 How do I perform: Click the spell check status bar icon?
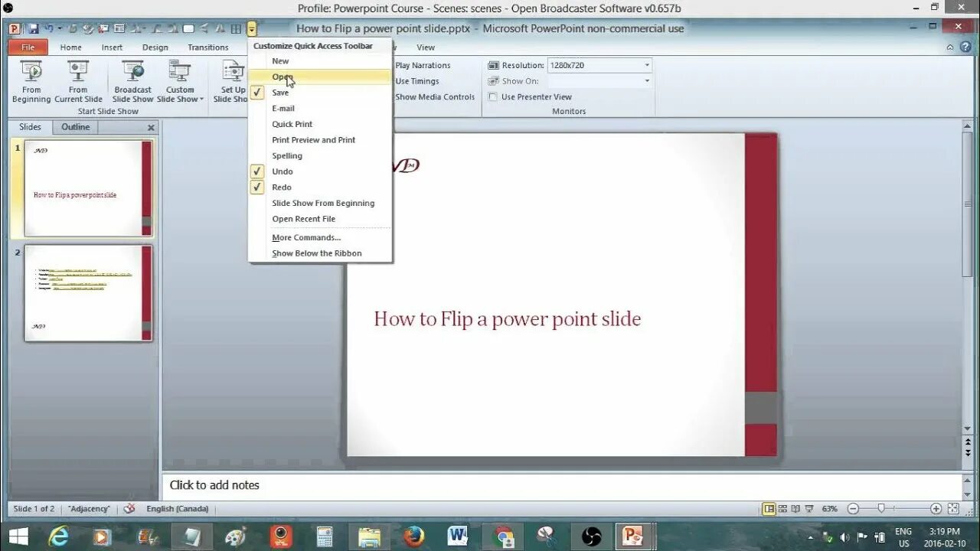pyautogui.click(x=129, y=509)
